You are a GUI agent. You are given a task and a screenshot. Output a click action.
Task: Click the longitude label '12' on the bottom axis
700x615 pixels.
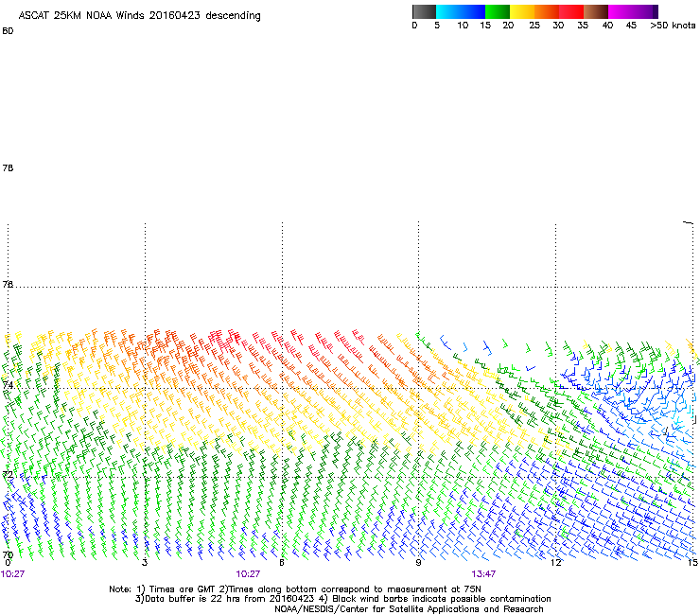tap(556, 562)
